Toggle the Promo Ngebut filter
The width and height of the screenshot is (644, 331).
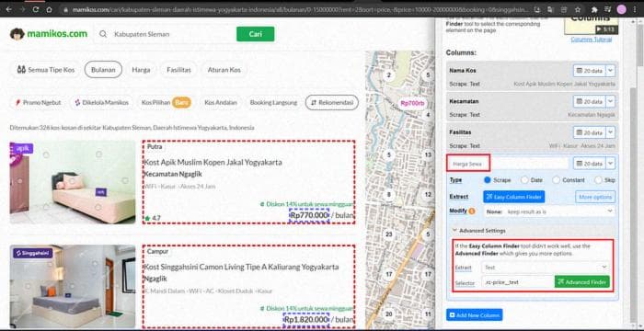[38, 103]
